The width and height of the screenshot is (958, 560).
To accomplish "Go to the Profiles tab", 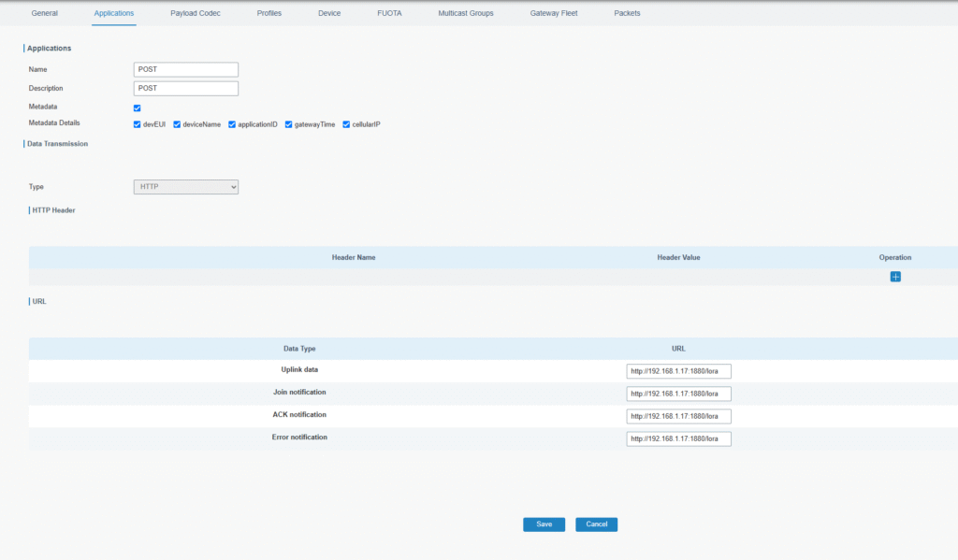I will click(269, 13).
